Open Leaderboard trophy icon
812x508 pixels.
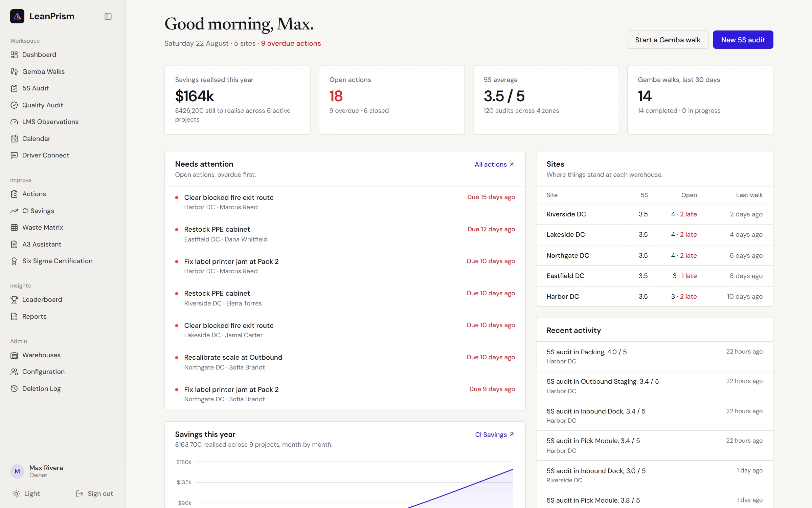tap(14, 300)
